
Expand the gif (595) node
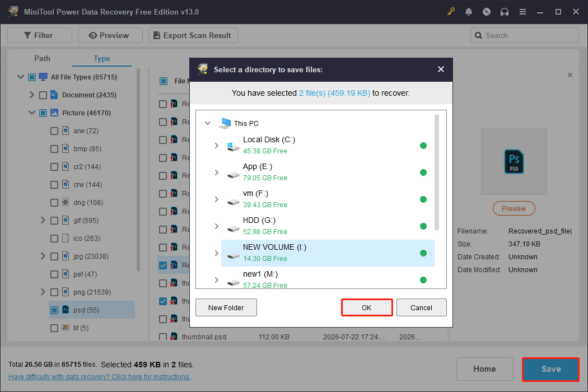(x=43, y=220)
